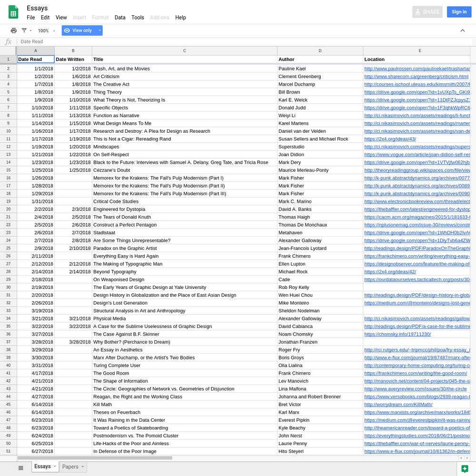The image size is (476, 476).
Task: Select column C header
Action: [185, 51]
